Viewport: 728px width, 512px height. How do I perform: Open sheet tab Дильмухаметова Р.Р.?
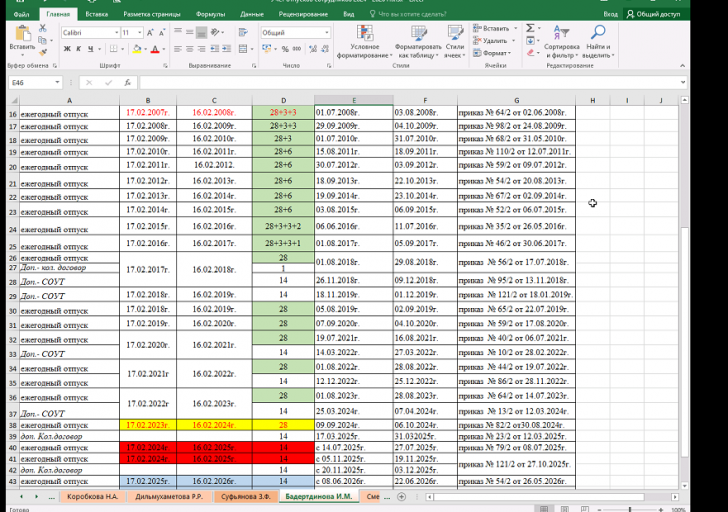pyautogui.click(x=169, y=497)
